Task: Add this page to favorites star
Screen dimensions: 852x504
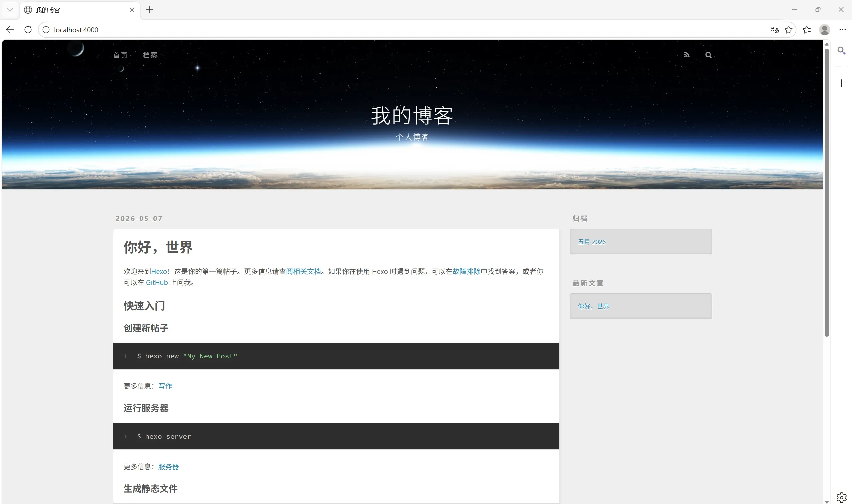Action: pyautogui.click(x=789, y=30)
